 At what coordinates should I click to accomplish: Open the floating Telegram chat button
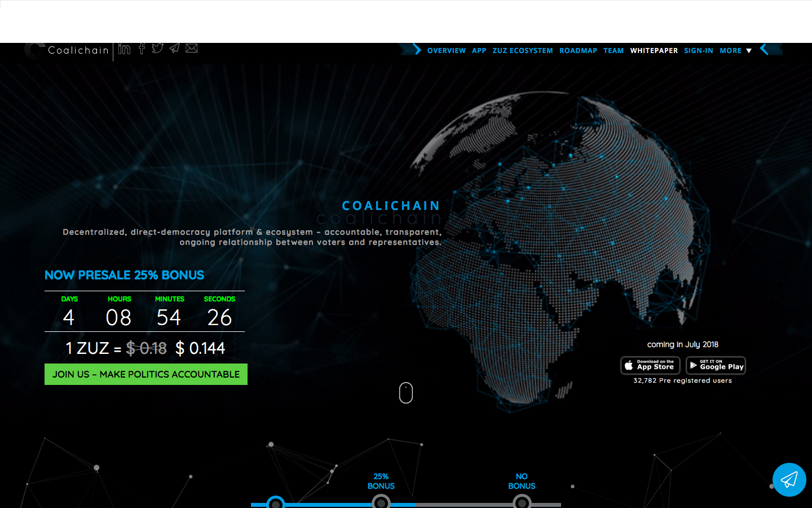click(789, 480)
